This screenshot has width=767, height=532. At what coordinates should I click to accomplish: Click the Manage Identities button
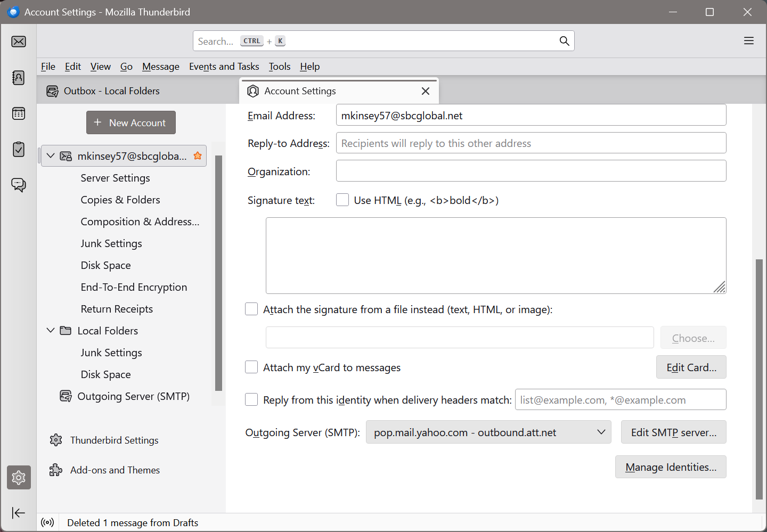coord(671,467)
